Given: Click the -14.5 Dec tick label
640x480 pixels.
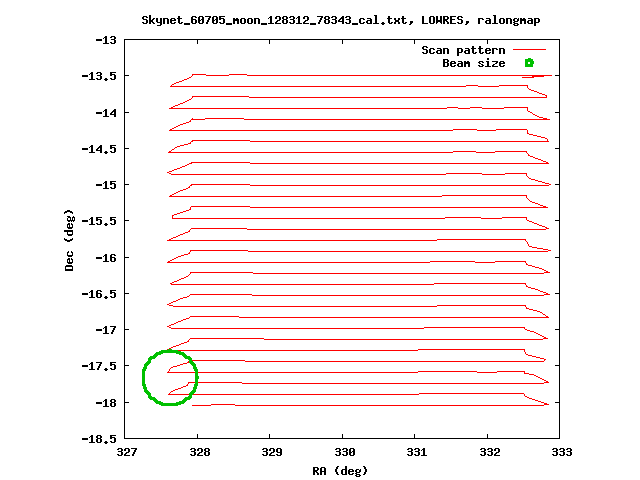Looking at the screenshot, I should [99, 149].
